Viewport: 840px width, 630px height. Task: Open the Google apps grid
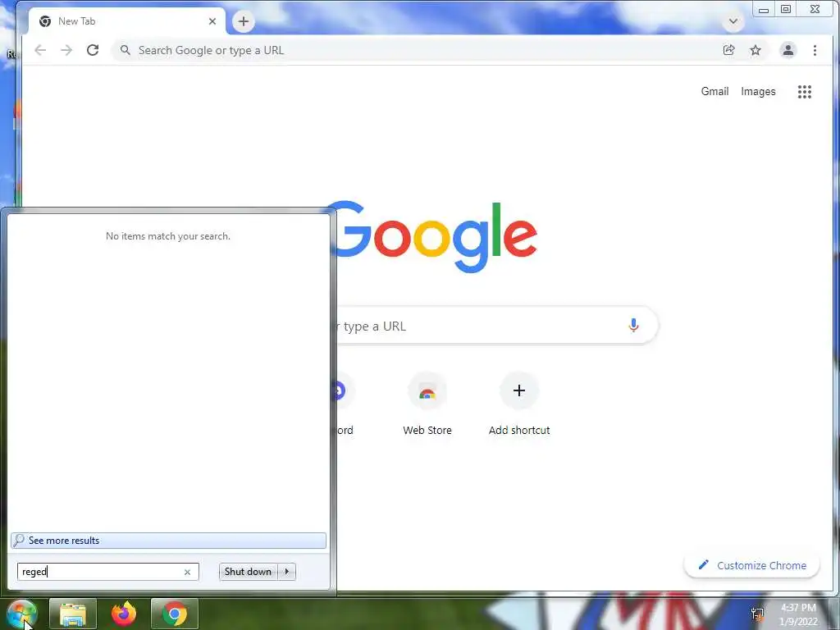click(x=805, y=92)
